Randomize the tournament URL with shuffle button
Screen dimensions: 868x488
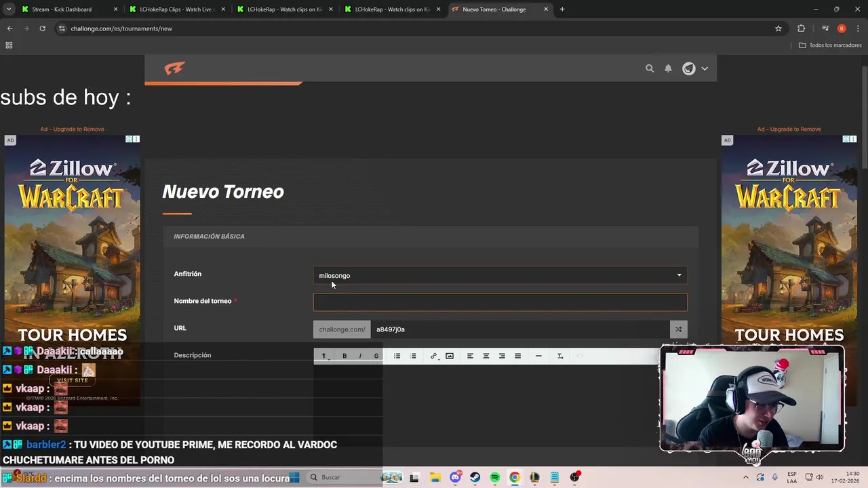[678, 329]
